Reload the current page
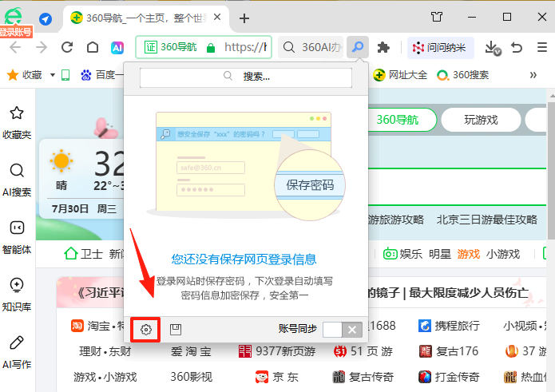 67,47
